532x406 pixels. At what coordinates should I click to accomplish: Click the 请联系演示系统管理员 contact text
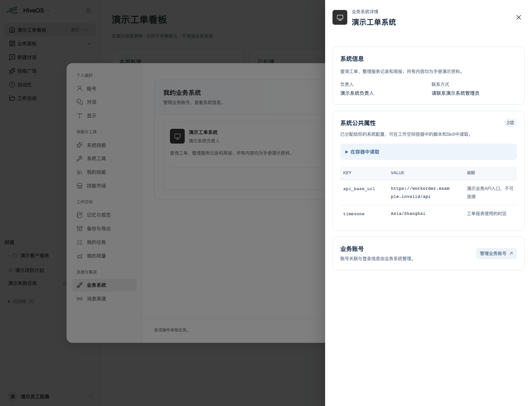tap(455, 93)
